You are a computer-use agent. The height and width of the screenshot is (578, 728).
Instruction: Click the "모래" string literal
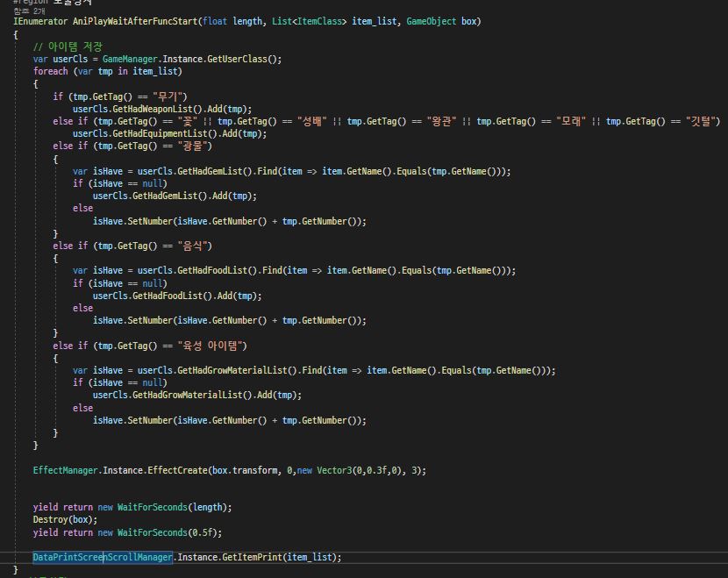click(571, 121)
